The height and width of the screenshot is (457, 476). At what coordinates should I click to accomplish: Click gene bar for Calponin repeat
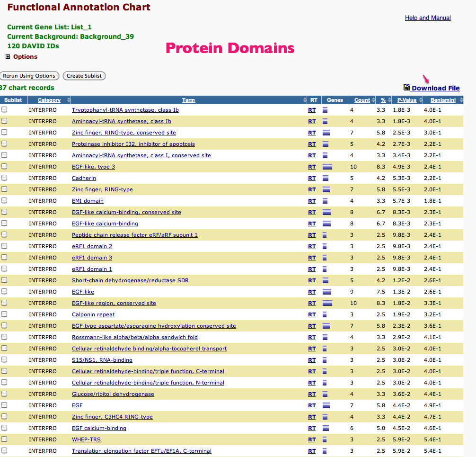tap(325, 314)
